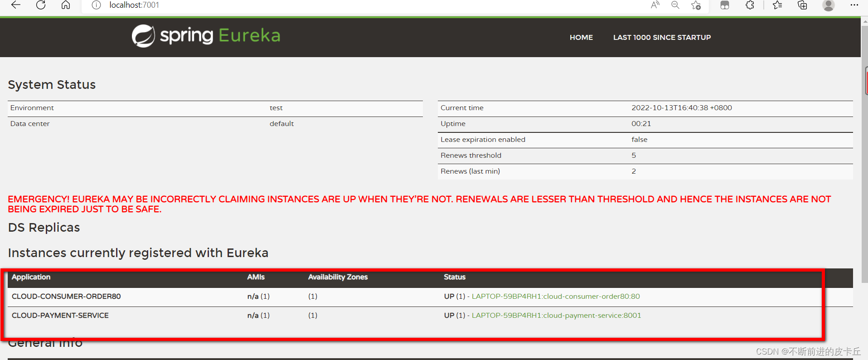Open the browser extensions puzzle icon
The width and height of the screenshot is (868, 360).
pyautogui.click(x=750, y=5)
